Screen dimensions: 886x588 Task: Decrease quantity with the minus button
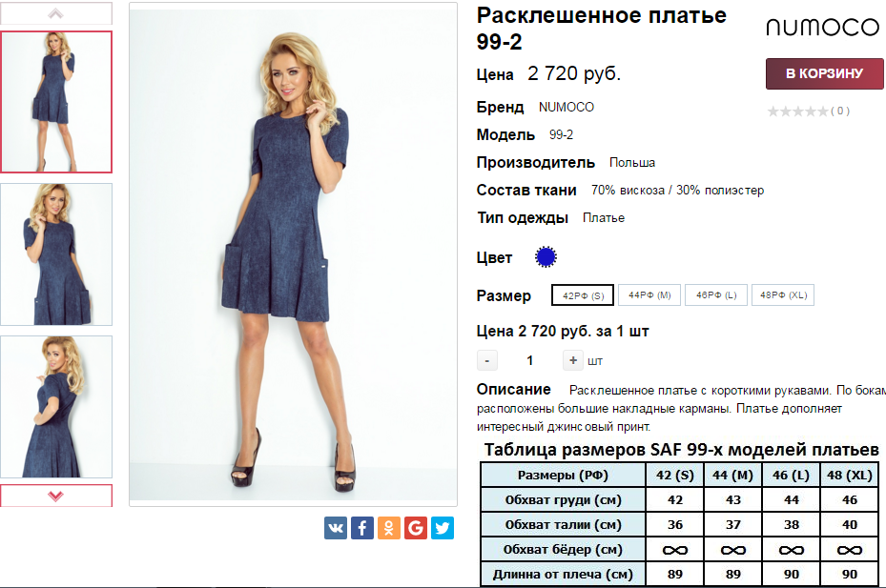487,360
